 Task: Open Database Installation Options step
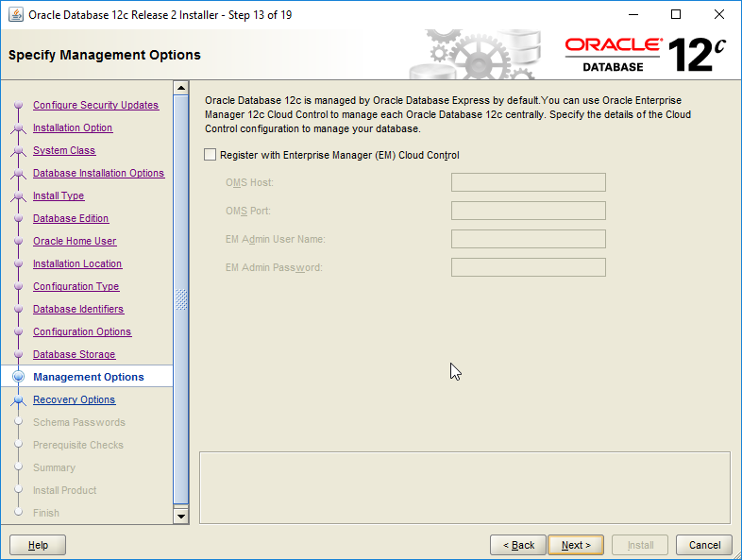click(98, 173)
